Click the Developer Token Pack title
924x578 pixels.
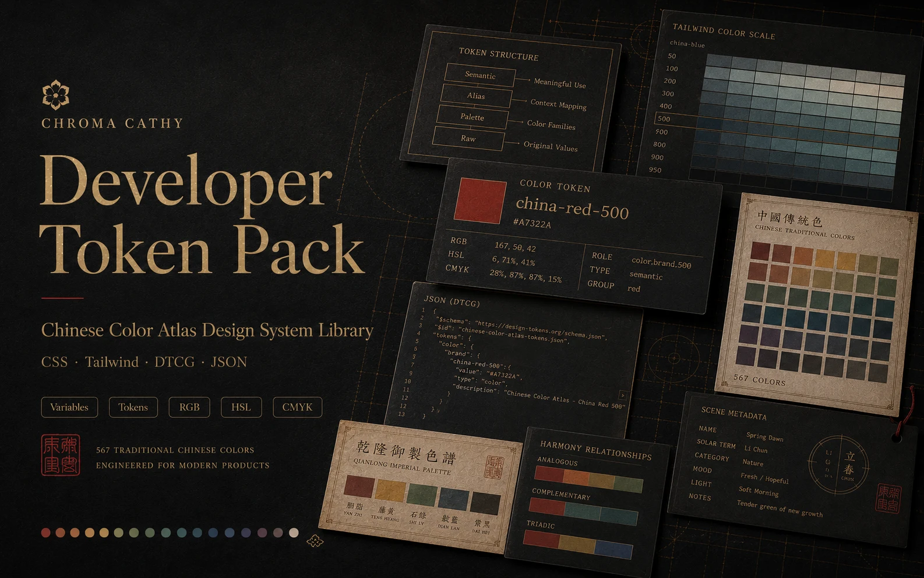(x=202, y=214)
